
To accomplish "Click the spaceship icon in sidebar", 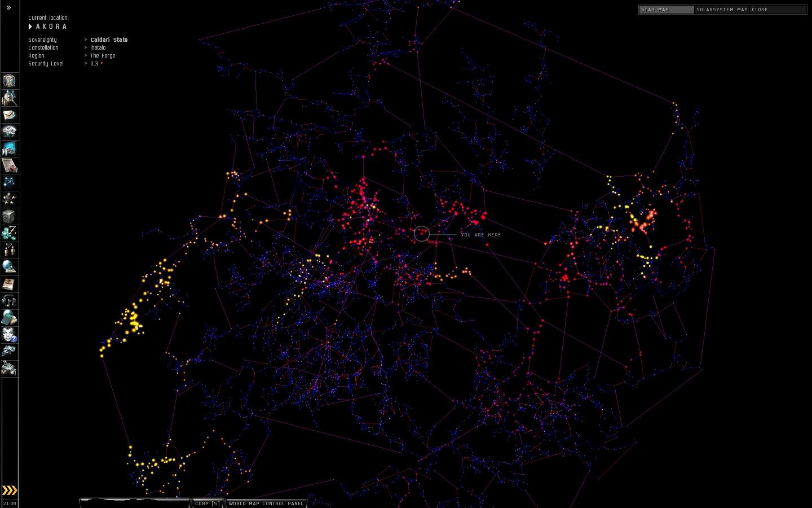I will tap(9, 352).
